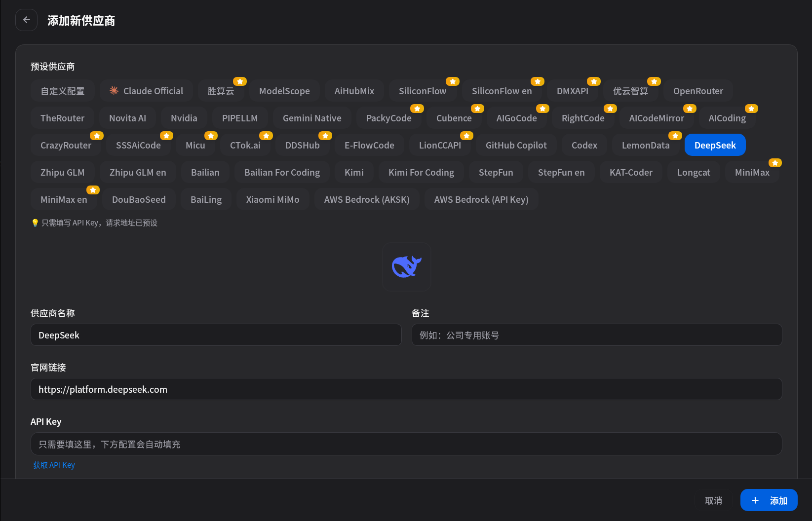Choose the SiliconFlow preset

click(x=423, y=91)
